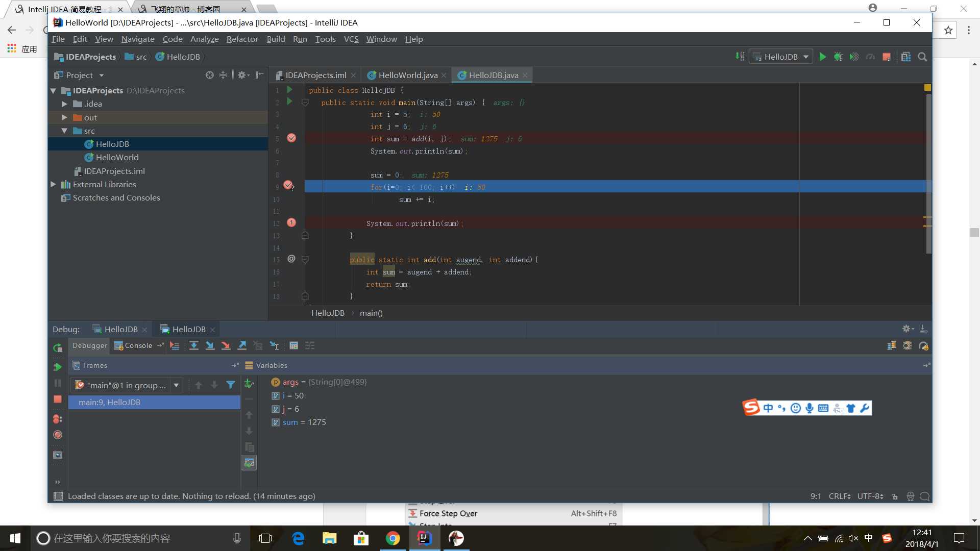This screenshot has width=980, height=551.
Task: Click the editor vertical scrollbar
Action: click(928, 173)
